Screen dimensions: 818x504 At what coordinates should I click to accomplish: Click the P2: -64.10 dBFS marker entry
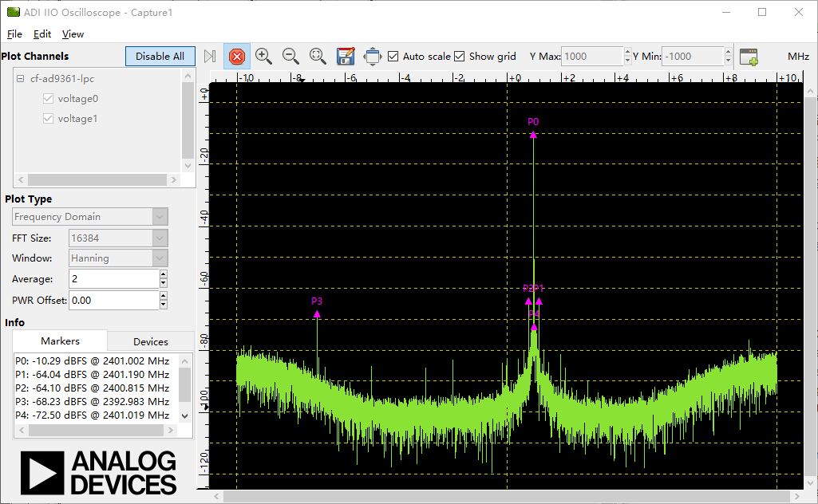(93, 388)
